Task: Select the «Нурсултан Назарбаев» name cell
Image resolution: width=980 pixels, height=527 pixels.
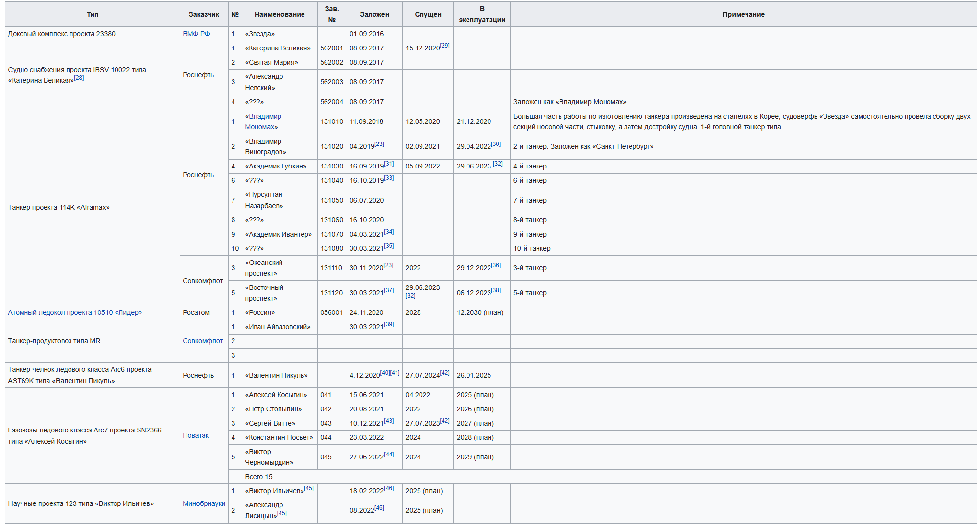Action: tap(280, 200)
